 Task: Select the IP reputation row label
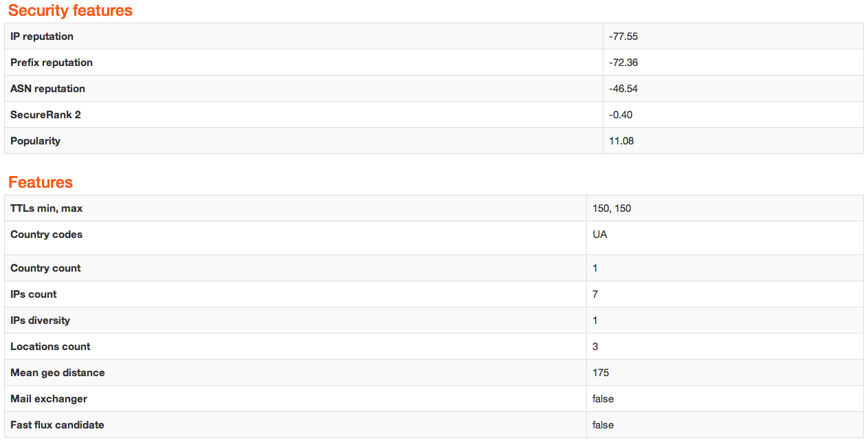[x=42, y=36]
